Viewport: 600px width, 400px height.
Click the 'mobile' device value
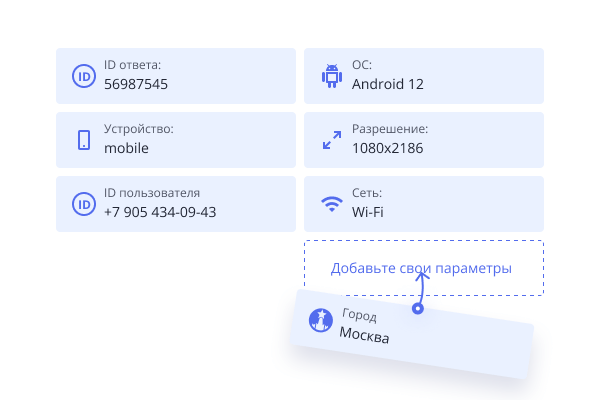click(126, 148)
